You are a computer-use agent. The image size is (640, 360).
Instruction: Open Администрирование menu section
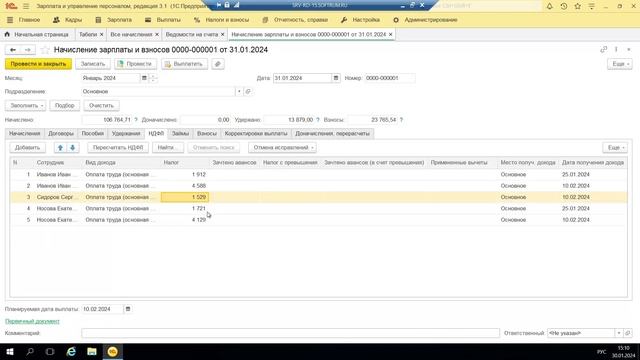point(425,20)
